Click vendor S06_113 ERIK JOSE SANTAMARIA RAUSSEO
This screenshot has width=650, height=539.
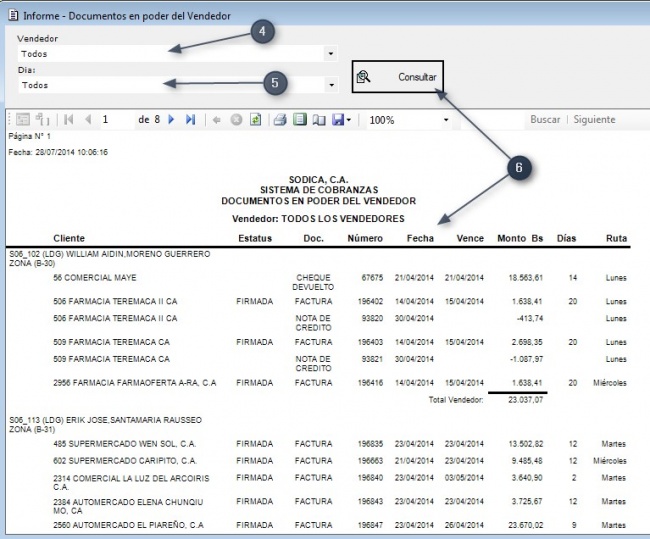(106, 425)
